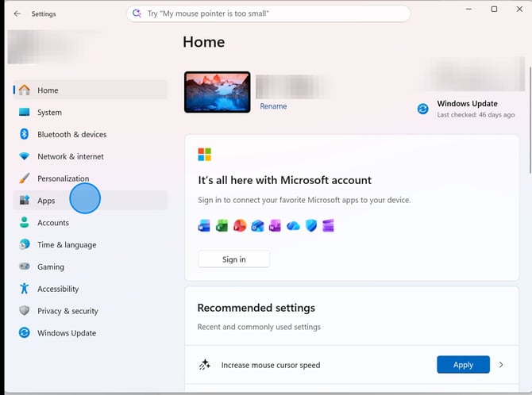The width and height of the screenshot is (532, 395).
Task: Click the search box placeholder text
Action: click(208, 13)
